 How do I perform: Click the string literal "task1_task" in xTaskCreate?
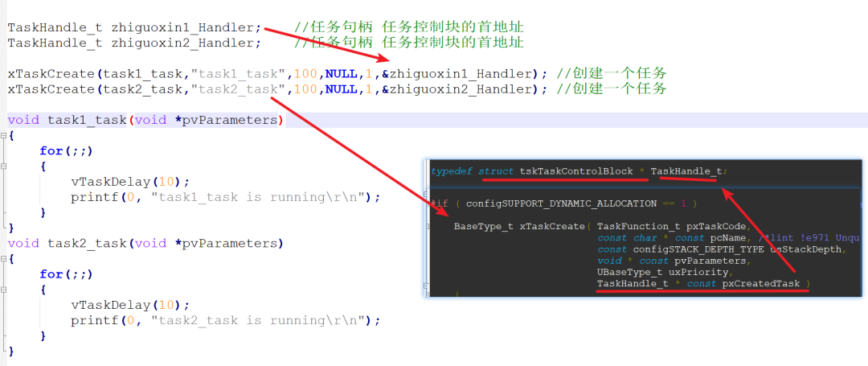coord(238,74)
